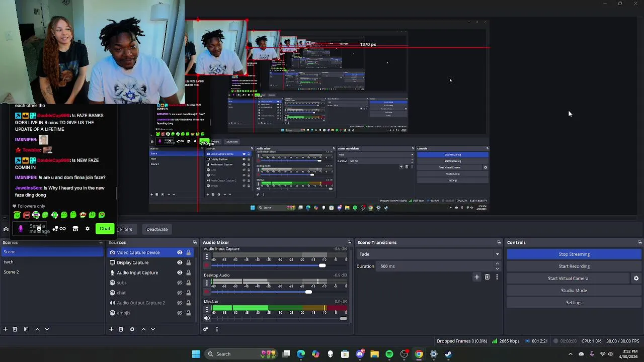
Task: Hide the Video Capture Device source
Action: tap(180, 252)
